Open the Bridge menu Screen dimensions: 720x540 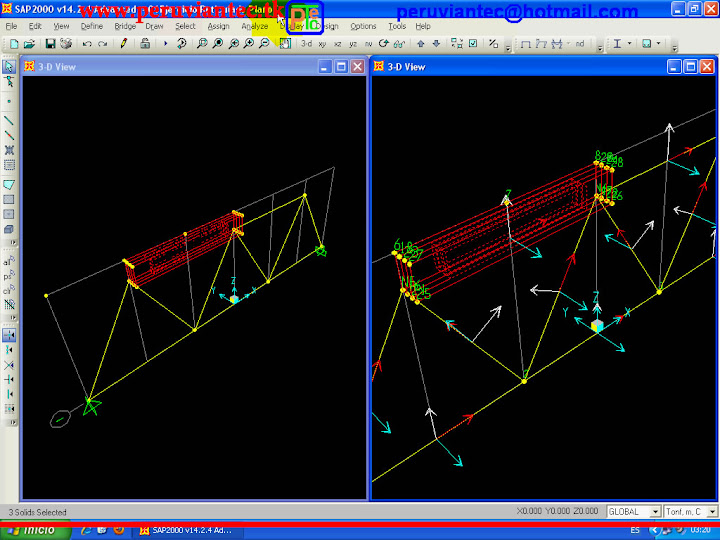point(125,26)
